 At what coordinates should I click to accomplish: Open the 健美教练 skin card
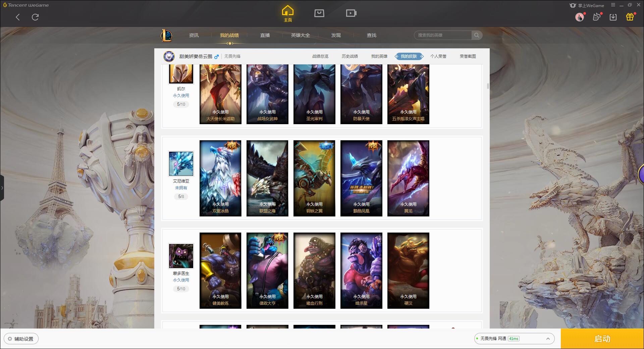[220, 270]
